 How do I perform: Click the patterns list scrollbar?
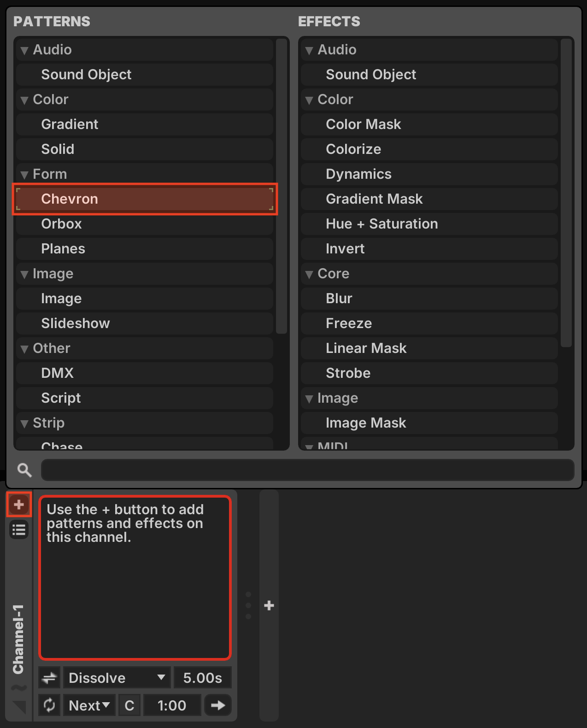click(282, 186)
